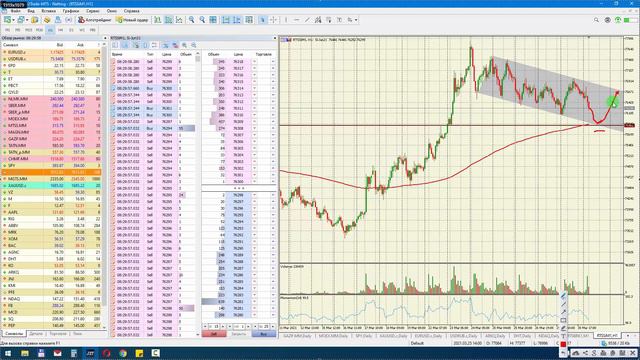Viewport: 640px width, 360px height.
Task: Open the mail app from the taskbar
Action: coord(57,353)
